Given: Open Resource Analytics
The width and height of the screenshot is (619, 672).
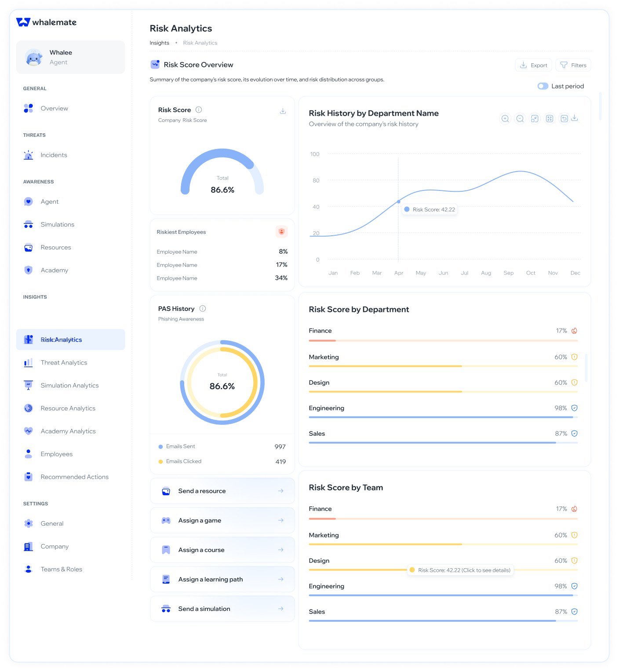Looking at the screenshot, I should [70, 408].
